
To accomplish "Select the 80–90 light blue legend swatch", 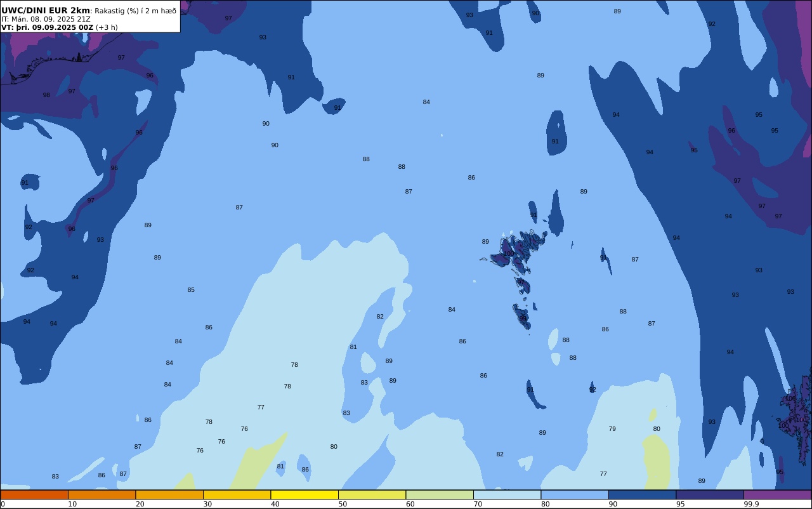I will tap(575, 494).
